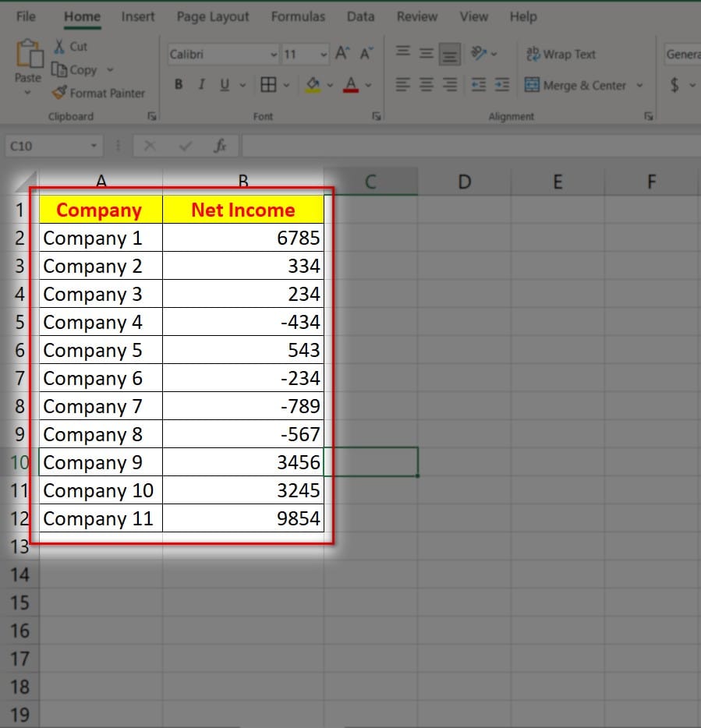Toggle Wrap Text for the cell
The image size is (701, 728).
pos(561,55)
